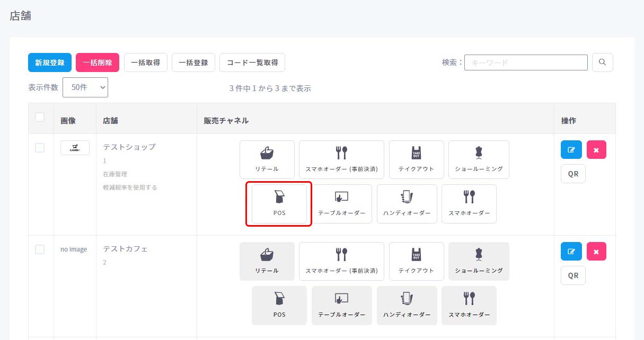Enable リテール channel for テストカフェ

267,261
